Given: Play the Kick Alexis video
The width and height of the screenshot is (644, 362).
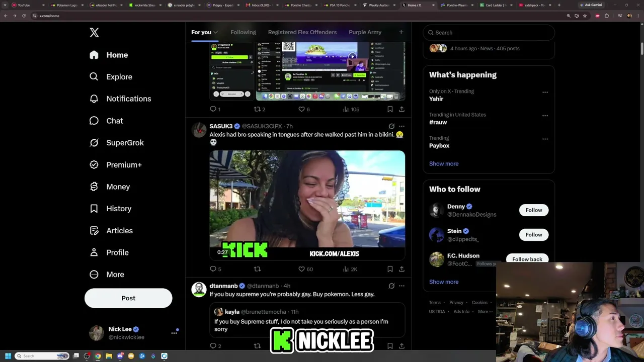Looking at the screenshot, I should pos(307,205).
